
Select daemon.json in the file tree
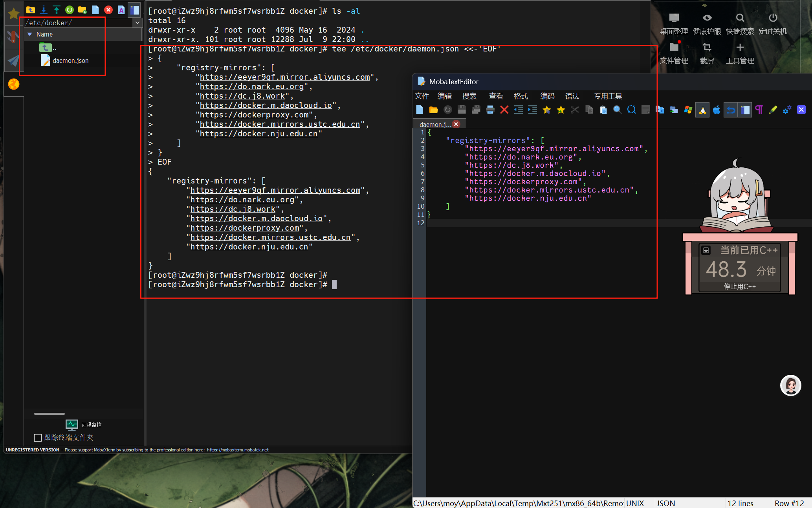coord(71,61)
